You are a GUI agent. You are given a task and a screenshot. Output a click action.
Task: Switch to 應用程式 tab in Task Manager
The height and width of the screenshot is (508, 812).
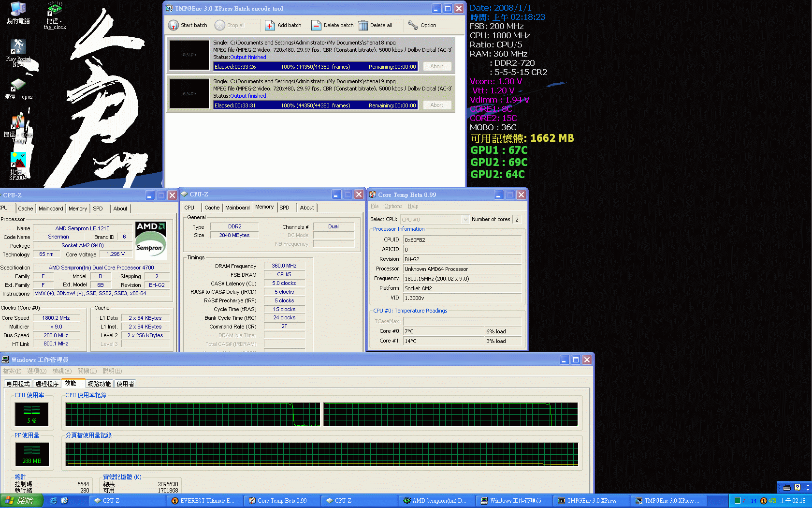pyautogui.click(x=18, y=384)
